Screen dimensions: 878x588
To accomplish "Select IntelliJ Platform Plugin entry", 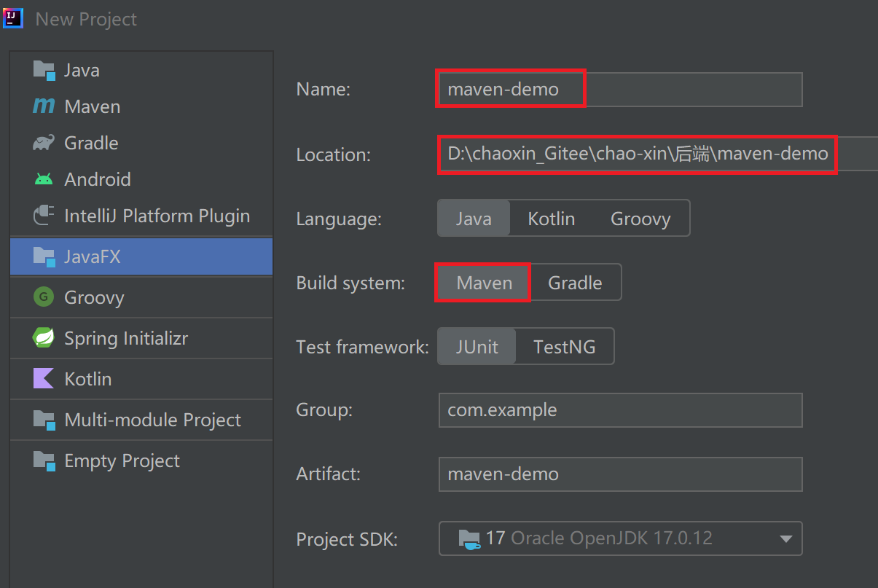I will [141, 216].
